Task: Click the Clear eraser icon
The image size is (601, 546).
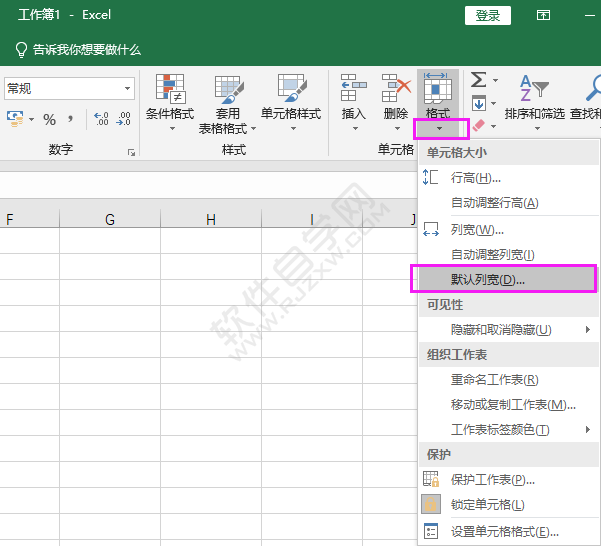Action: (x=479, y=125)
